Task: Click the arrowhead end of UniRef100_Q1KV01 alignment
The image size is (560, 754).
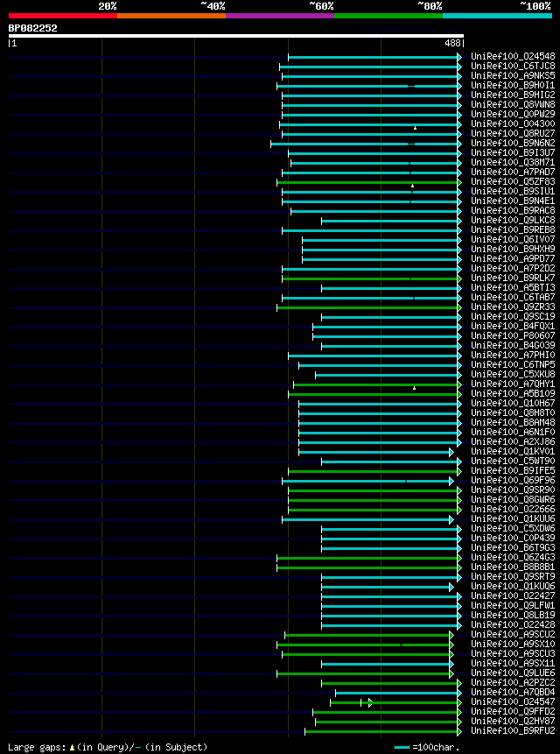Action: pos(451,452)
